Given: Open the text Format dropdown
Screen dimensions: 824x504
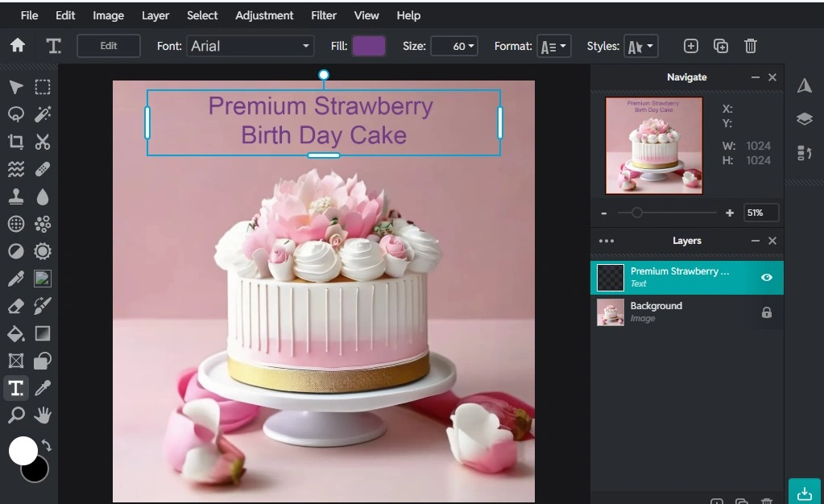Looking at the screenshot, I should click(x=554, y=46).
